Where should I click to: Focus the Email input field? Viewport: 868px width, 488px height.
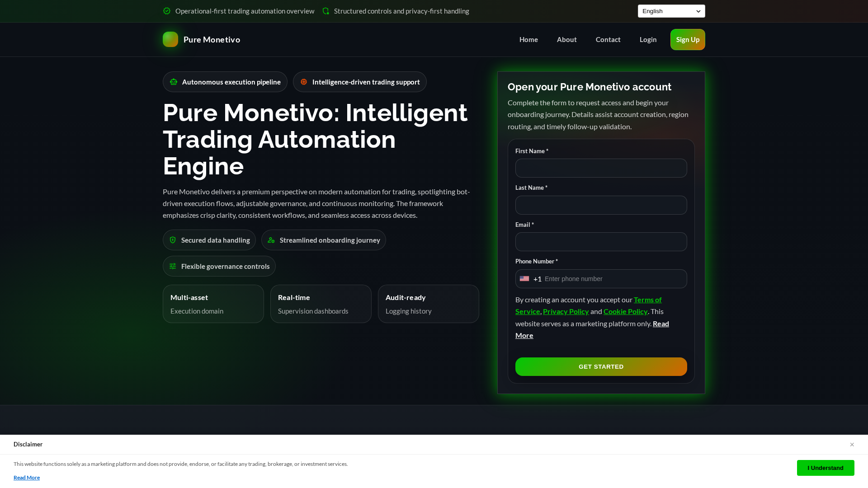(x=601, y=242)
